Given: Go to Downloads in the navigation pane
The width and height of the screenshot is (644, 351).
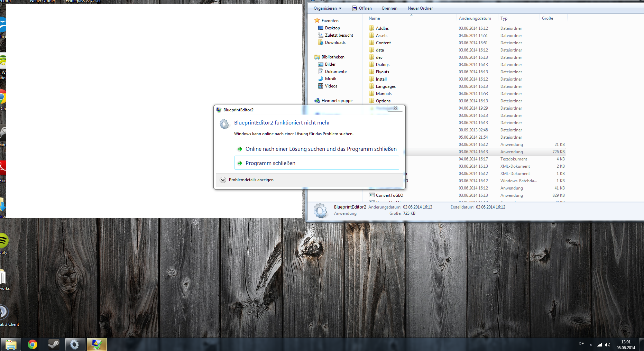Looking at the screenshot, I should click(x=332, y=43).
